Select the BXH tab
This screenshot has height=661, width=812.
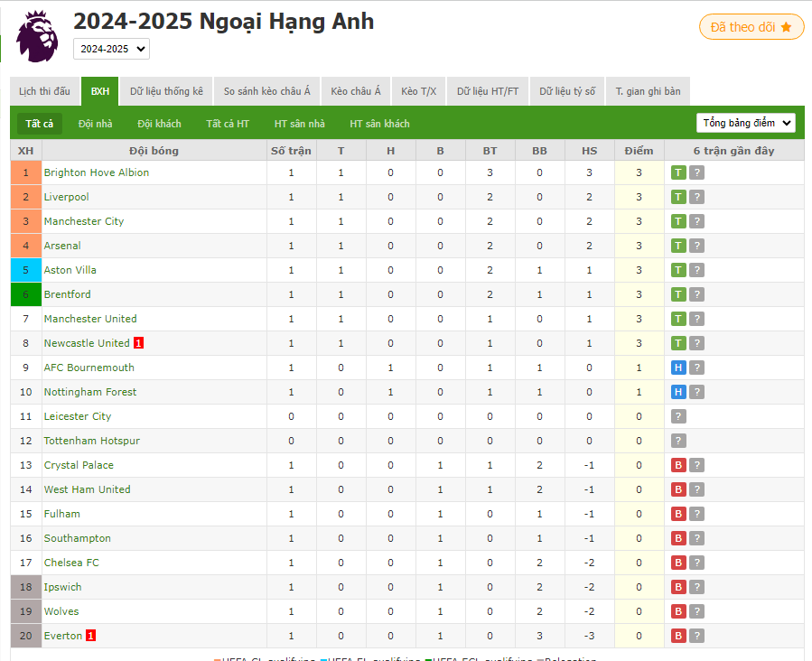click(100, 91)
